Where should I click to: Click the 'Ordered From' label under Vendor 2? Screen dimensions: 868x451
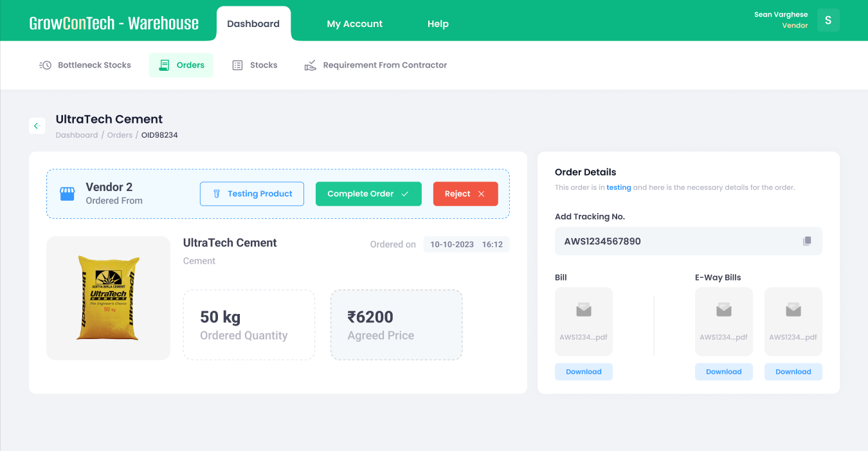pos(114,201)
